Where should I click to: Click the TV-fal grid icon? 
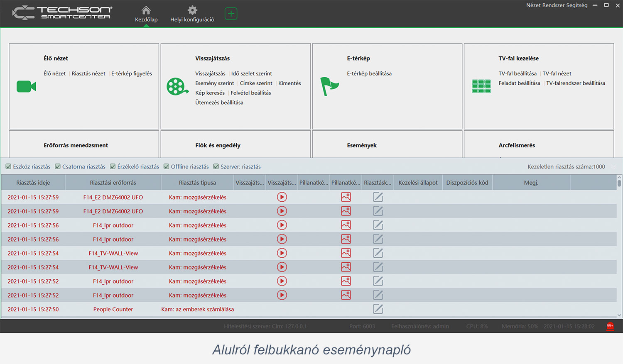(x=481, y=86)
